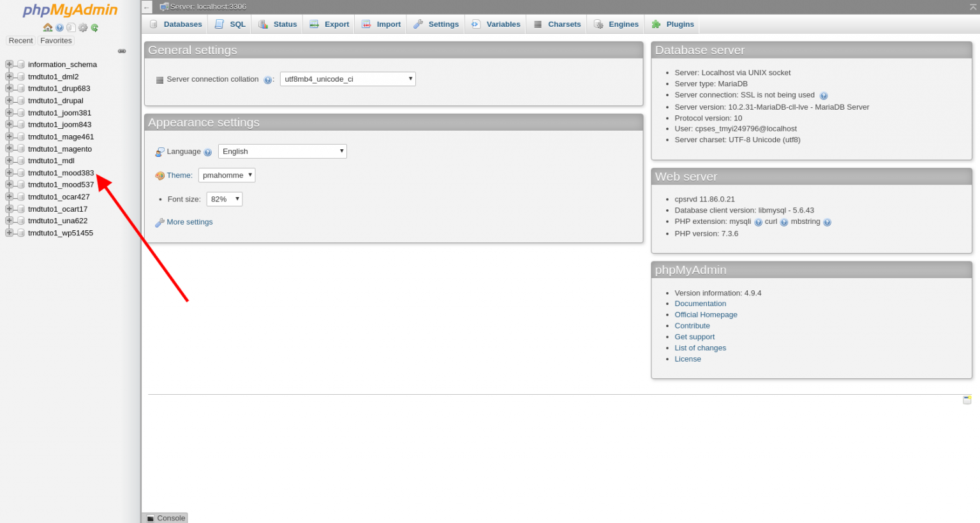Open the Server connection collation dropdown

pos(348,78)
